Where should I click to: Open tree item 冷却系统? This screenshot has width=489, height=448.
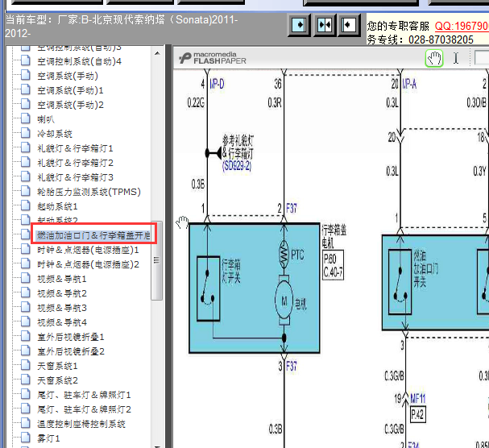55,134
